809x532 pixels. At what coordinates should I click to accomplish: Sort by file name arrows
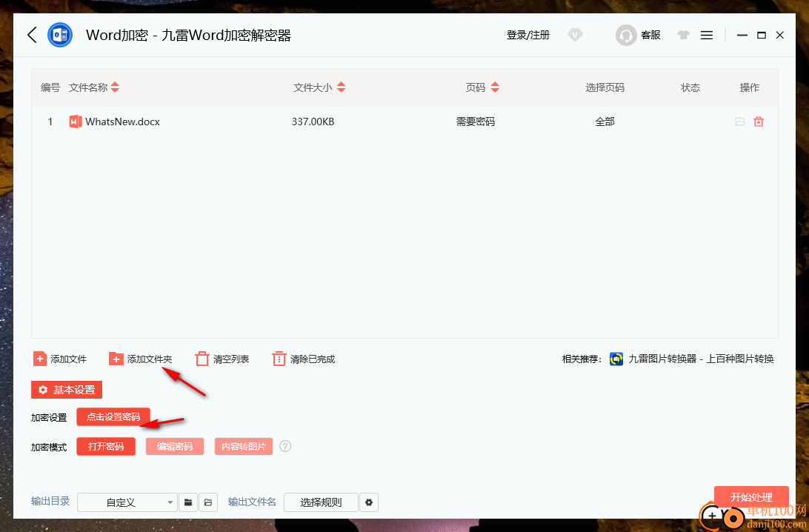click(115, 87)
